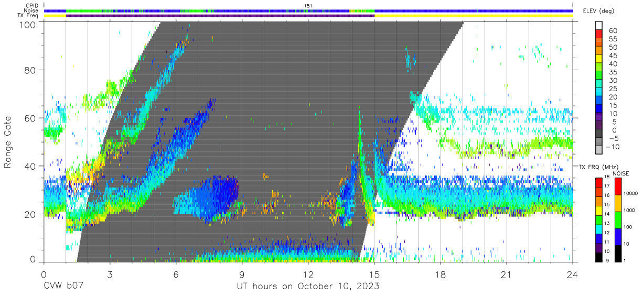Select the yellow swatch in the ELEV color scale
644x297 pixels.
pos(599,59)
